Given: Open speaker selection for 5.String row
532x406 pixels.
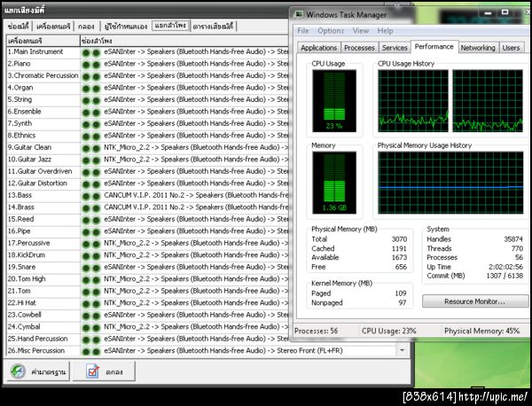Looking at the screenshot, I should tap(196, 99).
